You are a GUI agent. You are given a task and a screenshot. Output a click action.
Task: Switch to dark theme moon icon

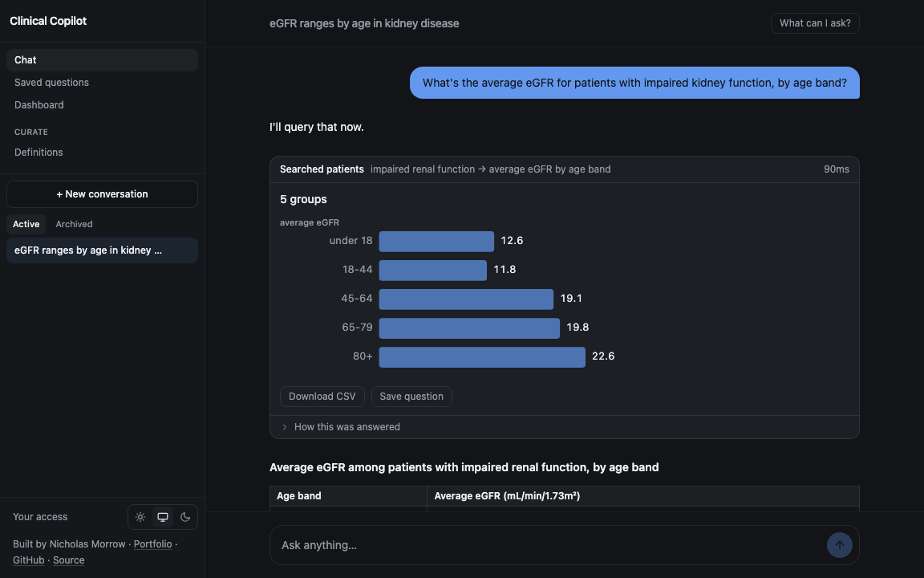[x=185, y=517]
